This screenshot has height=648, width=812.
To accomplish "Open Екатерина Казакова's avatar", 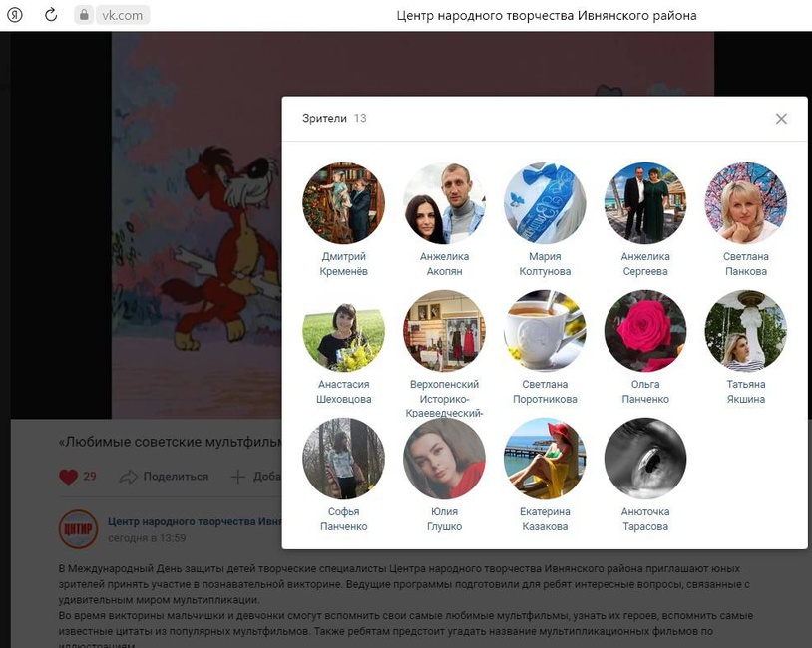I will pos(545,460).
